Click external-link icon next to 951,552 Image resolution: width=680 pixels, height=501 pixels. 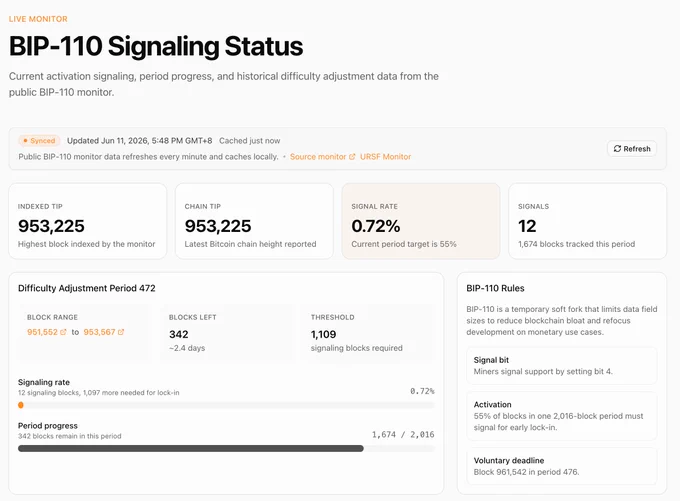click(x=63, y=332)
